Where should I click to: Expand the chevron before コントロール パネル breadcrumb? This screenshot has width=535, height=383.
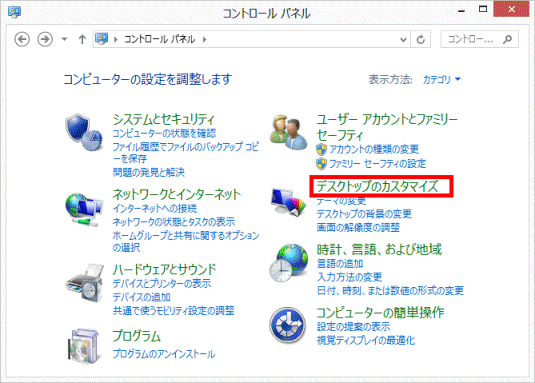tap(116, 40)
